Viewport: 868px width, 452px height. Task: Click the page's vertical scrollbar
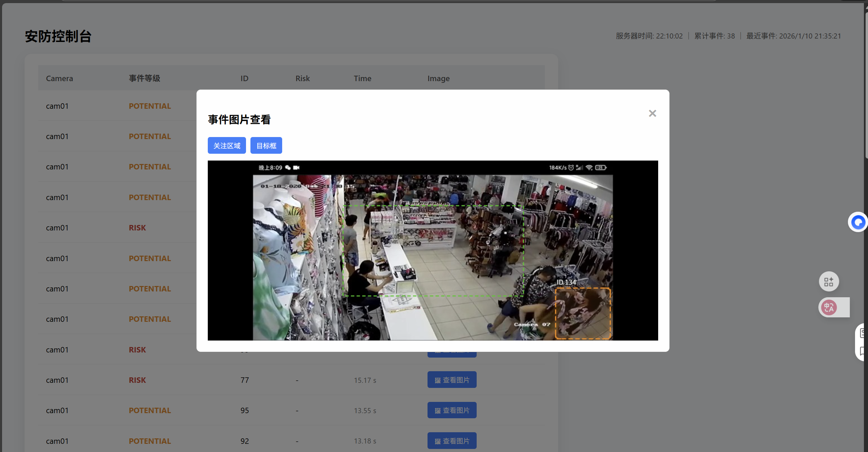[x=866, y=85]
